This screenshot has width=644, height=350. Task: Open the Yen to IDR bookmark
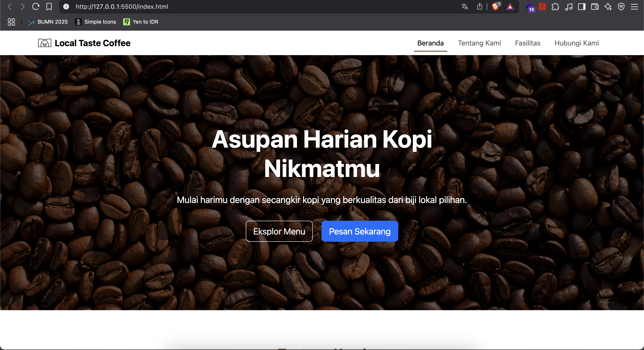[x=141, y=22]
